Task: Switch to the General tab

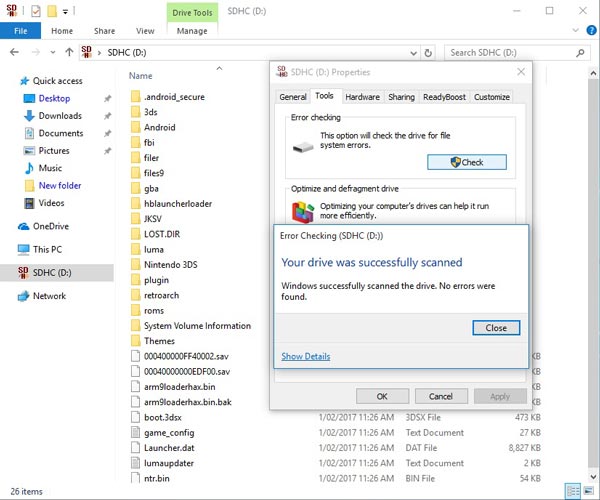Action: 293,97
